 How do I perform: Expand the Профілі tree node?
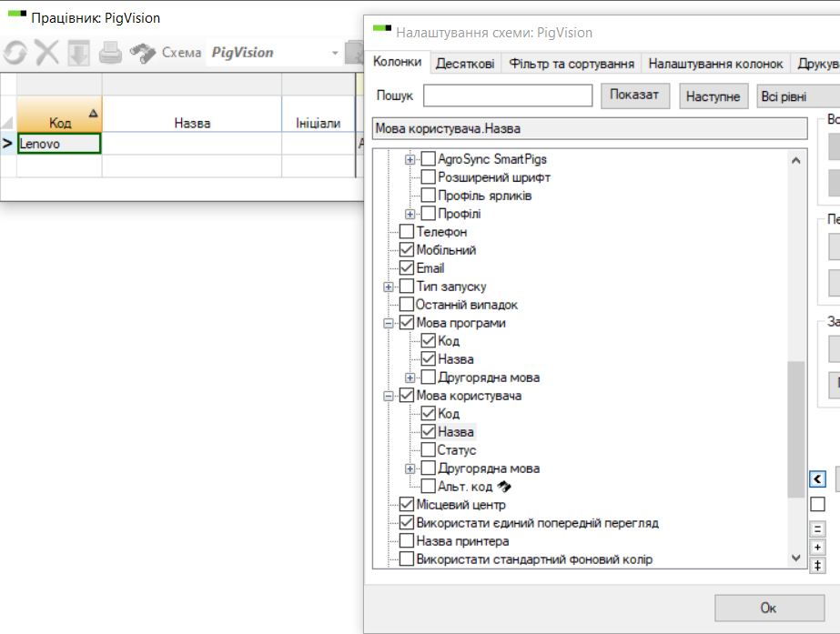point(410,214)
